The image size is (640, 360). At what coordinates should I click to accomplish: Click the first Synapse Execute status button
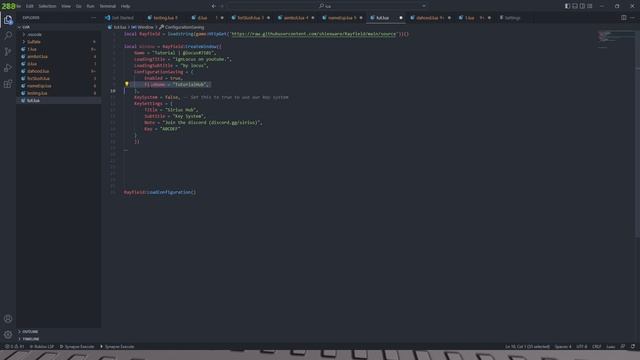pyautogui.click(x=77, y=347)
